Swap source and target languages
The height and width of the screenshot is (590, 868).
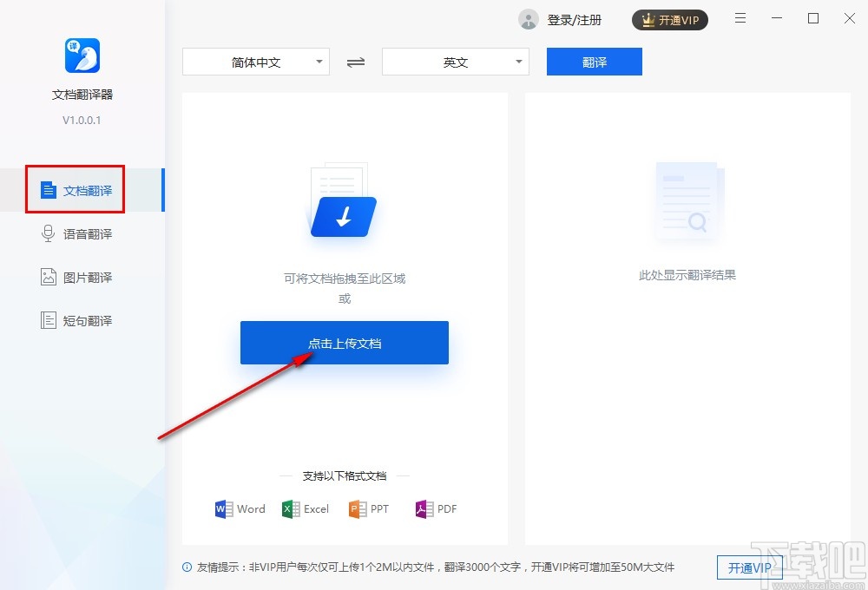[x=355, y=62]
